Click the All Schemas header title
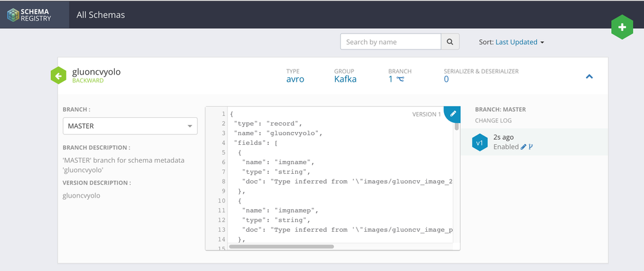The height and width of the screenshot is (271, 644). click(x=101, y=14)
